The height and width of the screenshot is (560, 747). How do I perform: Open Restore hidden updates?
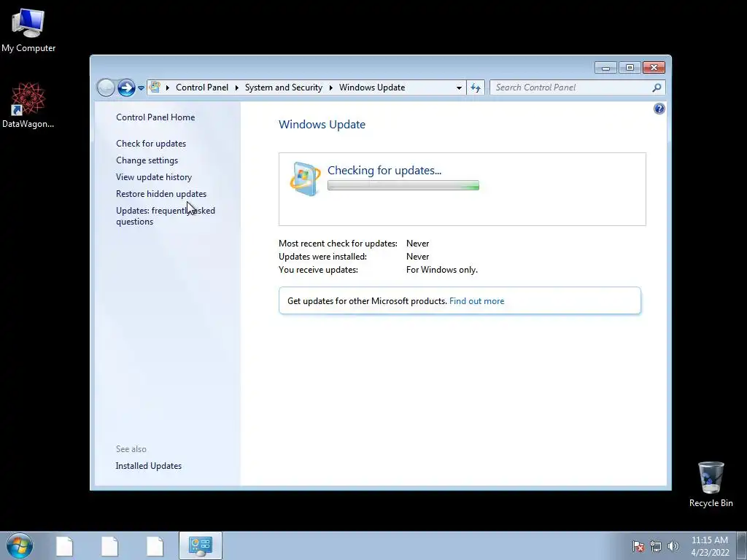tap(161, 194)
